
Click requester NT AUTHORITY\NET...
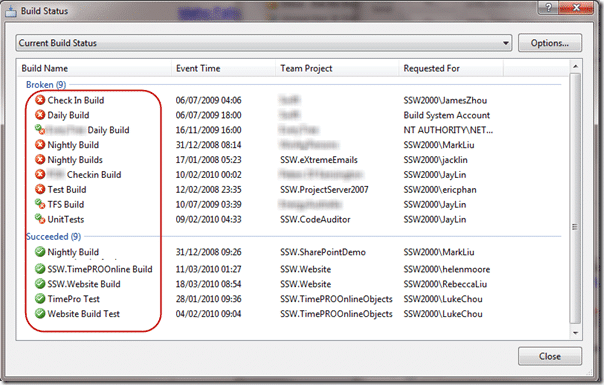448,130
